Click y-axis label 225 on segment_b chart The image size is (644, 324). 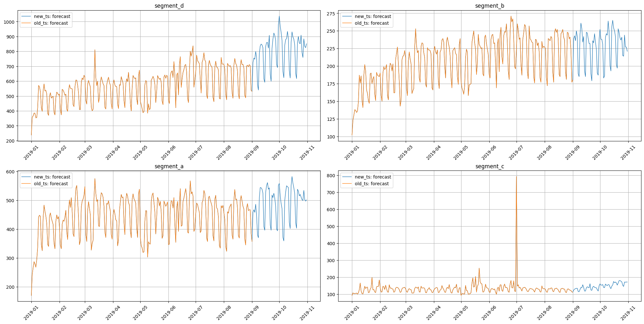(x=332, y=49)
